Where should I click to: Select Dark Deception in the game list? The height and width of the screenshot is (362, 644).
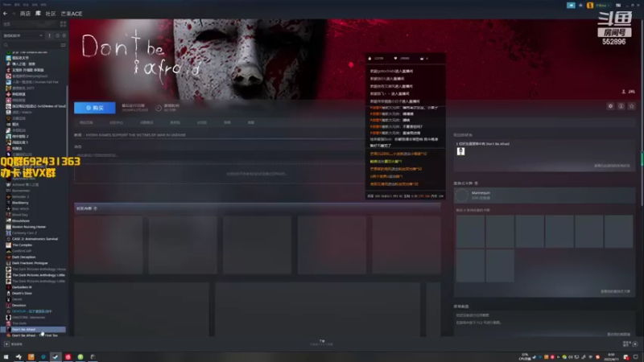(23, 257)
